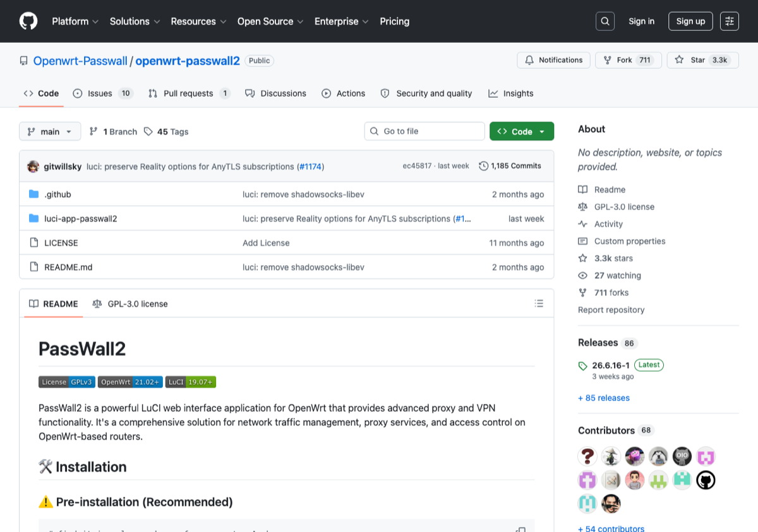View the 711 forks link
Screen dimensions: 758x532
[603, 293]
